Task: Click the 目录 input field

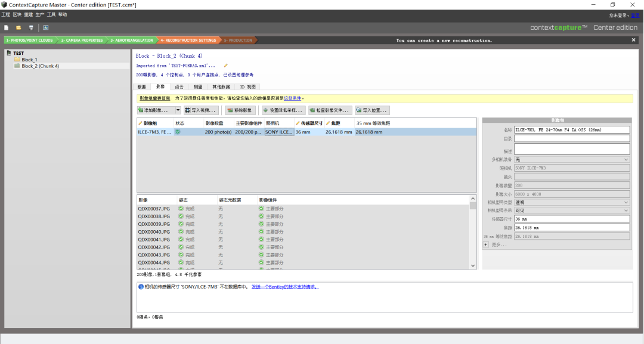Action: click(x=572, y=139)
